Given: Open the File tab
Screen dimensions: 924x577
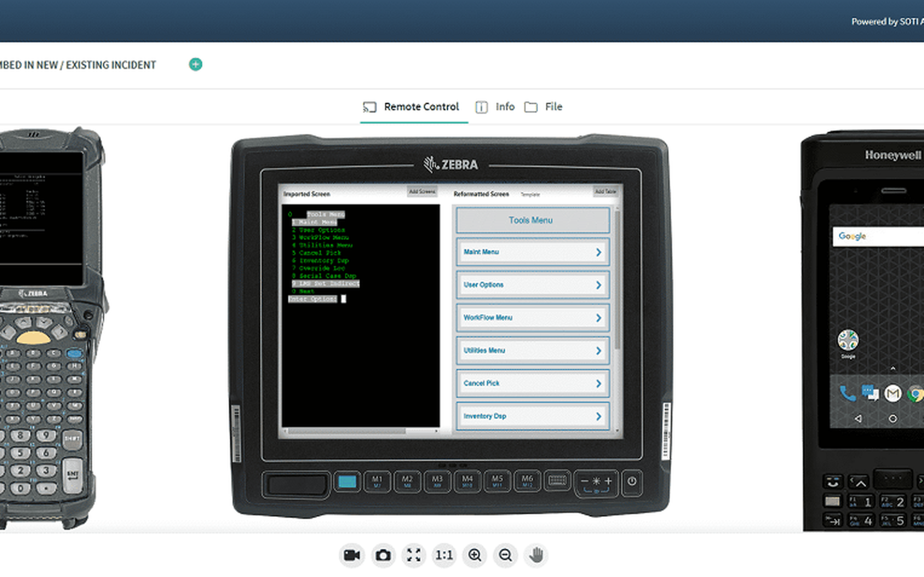Looking at the screenshot, I should tap(544, 107).
